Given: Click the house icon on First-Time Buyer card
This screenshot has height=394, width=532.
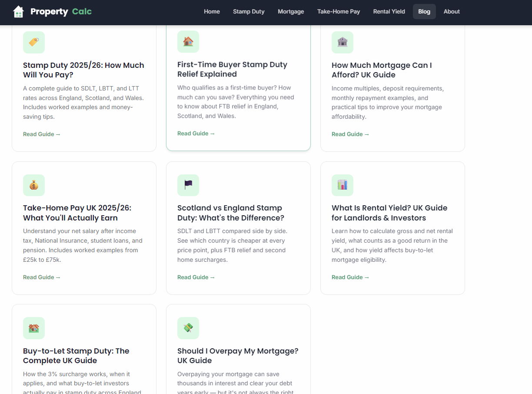Looking at the screenshot, I should point(188,41).
